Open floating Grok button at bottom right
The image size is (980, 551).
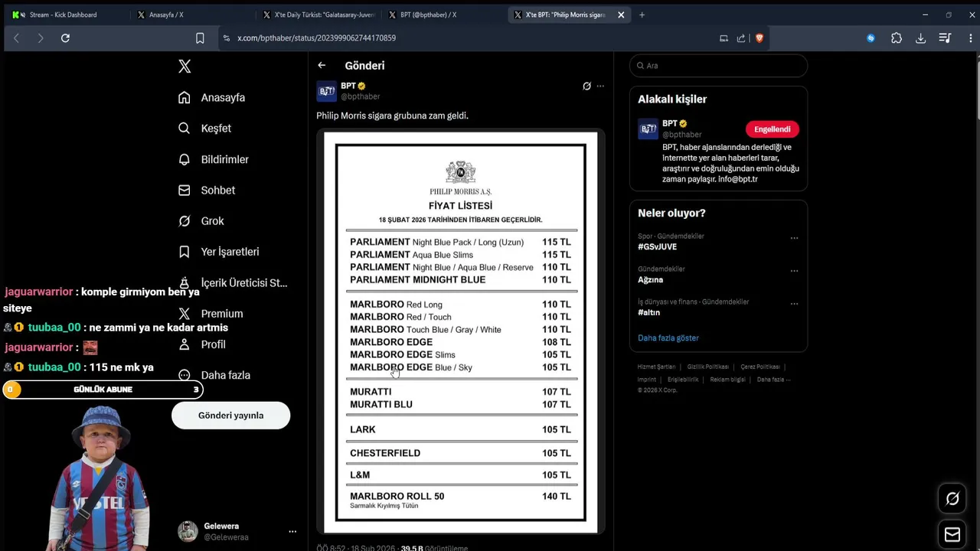(952, 499)
